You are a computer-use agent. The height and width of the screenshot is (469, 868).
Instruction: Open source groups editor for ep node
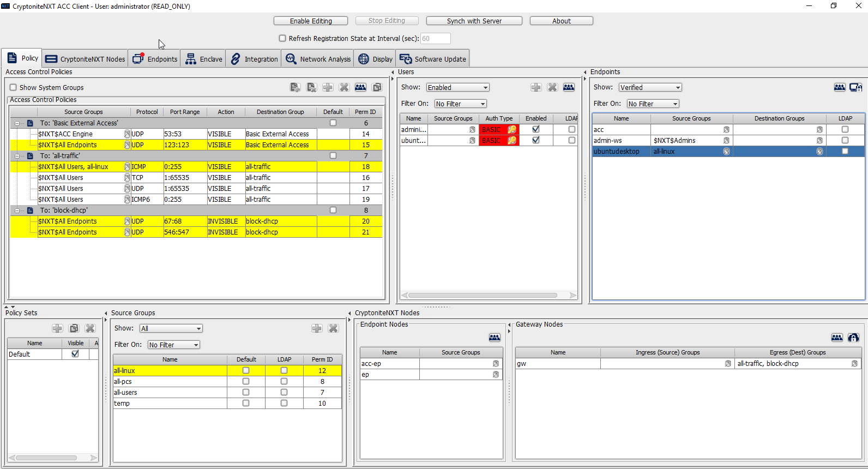pyautogui.click(x=496, y=375)
